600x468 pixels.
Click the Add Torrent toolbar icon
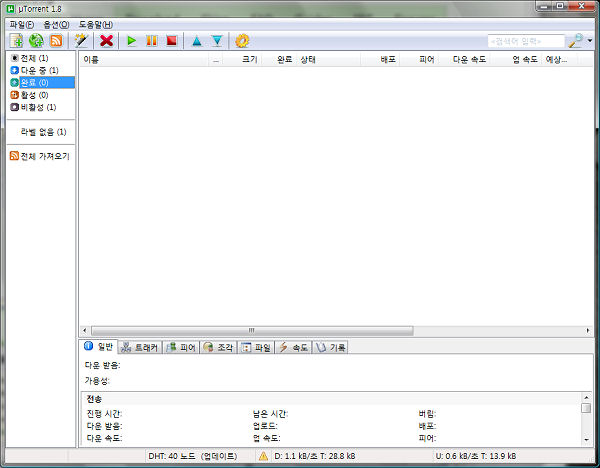coord(16,41)
